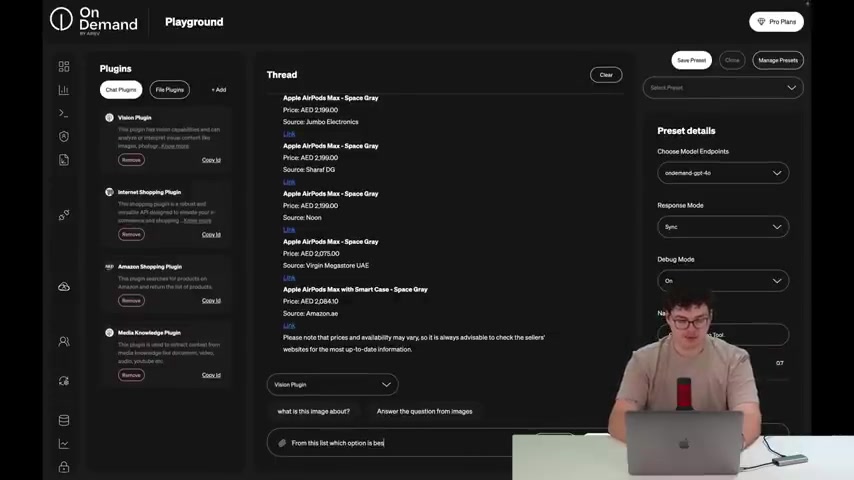
Task: Click 'Apple AirPods Max with Smart Case - Space Gray'
Action: (x=355, y=290)
